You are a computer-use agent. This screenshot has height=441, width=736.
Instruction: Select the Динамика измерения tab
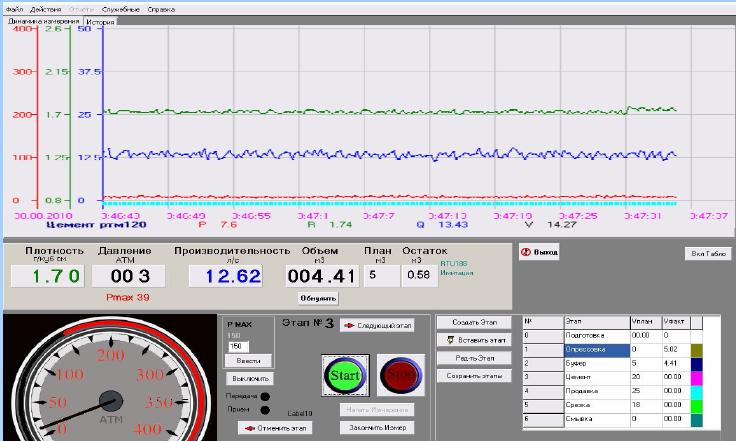tap(44, 21)
